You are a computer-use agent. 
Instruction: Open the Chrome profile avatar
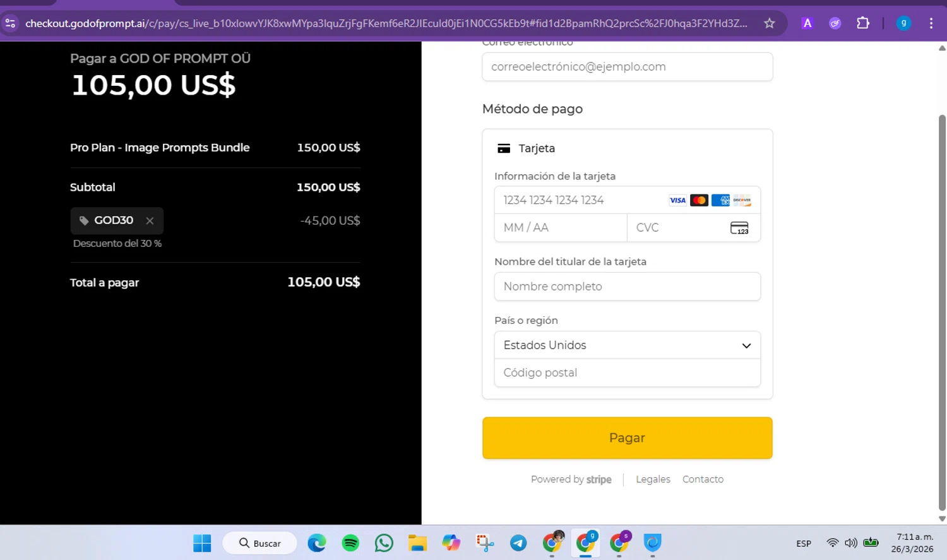(x=903, y=23)
